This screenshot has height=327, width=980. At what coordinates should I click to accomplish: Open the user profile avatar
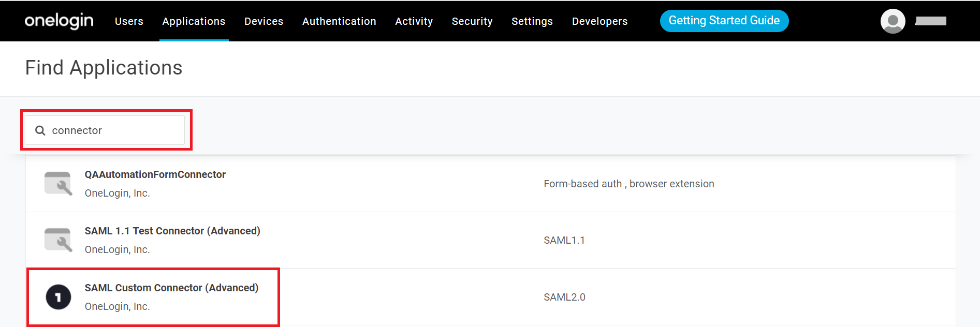click(893, 21)
